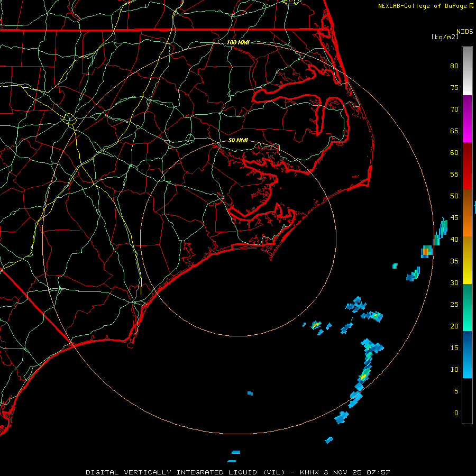Click the 55 value on the color scale
476x476 pixels.
(454, 174)
